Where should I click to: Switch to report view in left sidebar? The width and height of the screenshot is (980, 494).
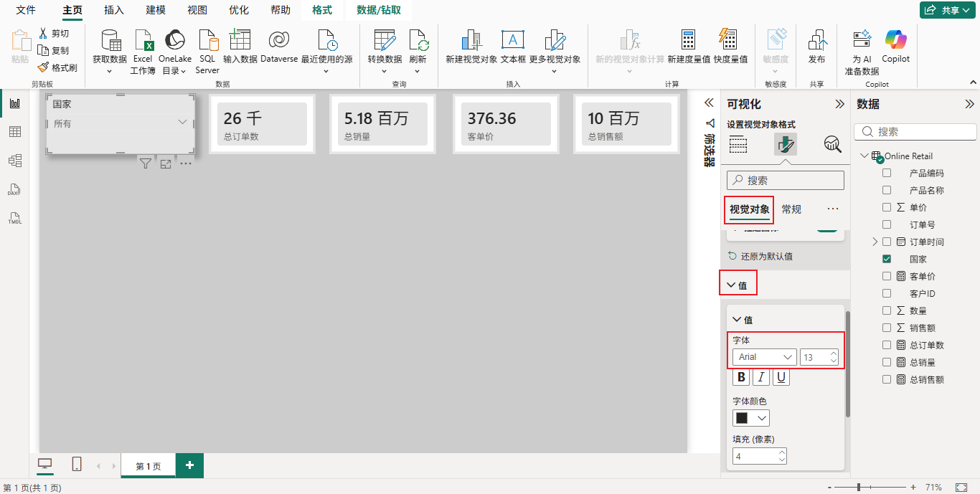coord(14,104)
